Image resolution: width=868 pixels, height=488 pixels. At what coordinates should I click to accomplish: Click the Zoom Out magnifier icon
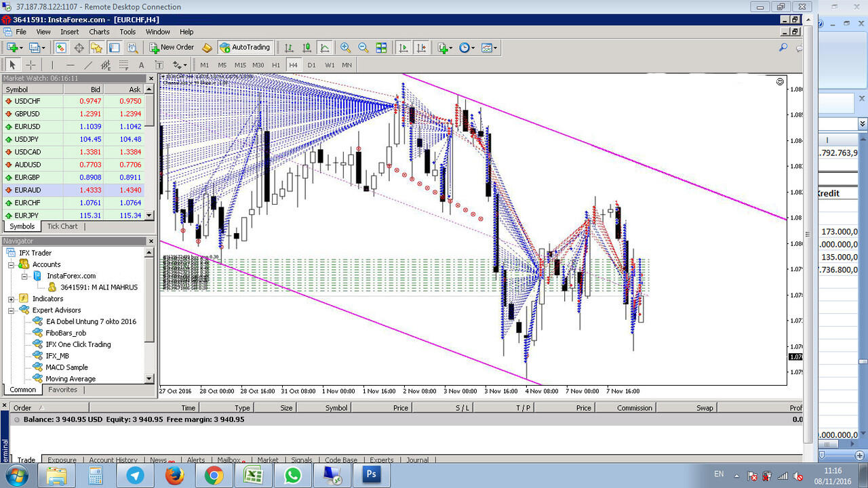363,47
